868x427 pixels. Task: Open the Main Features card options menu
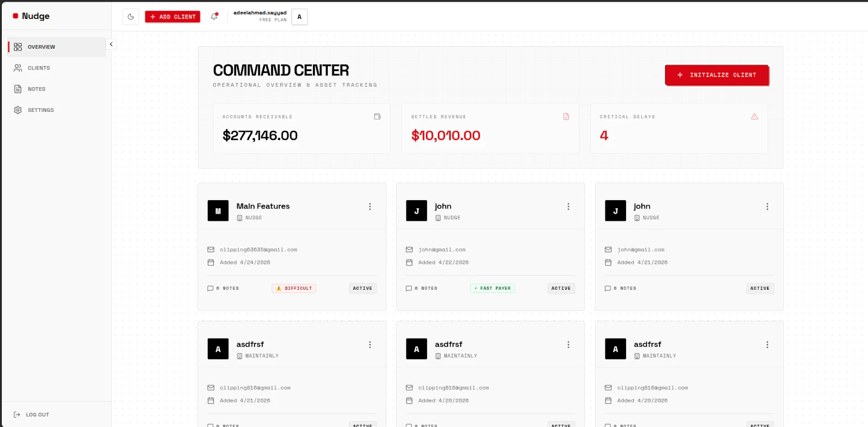coord(370,207)
